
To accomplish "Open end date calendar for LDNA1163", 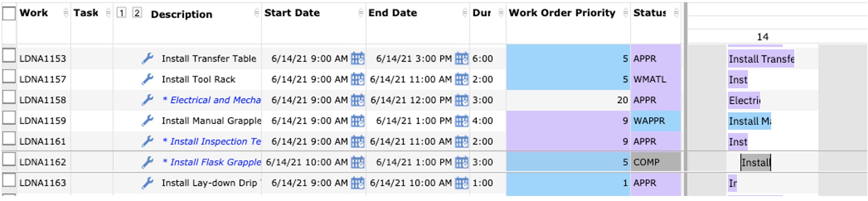I will click(x=462, y=183).
